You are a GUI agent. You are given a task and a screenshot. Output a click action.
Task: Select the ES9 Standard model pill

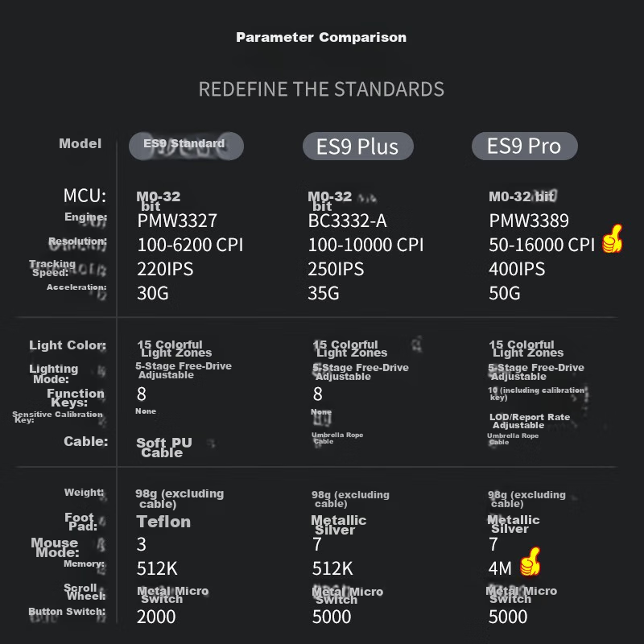click(186, 145)
